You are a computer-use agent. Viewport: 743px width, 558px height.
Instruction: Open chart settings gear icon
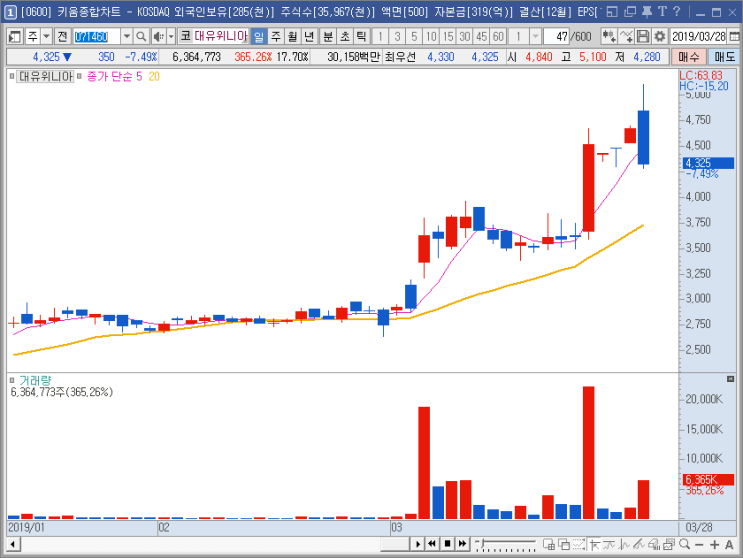click(660, 36)
